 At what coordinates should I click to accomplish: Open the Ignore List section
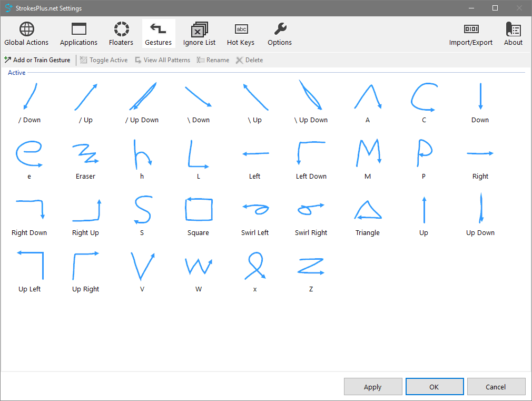(199, 34)
